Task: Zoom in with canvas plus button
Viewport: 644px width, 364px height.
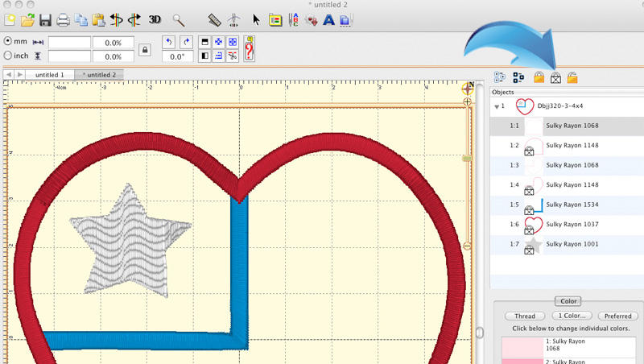Action: click(x=467, y=101)
